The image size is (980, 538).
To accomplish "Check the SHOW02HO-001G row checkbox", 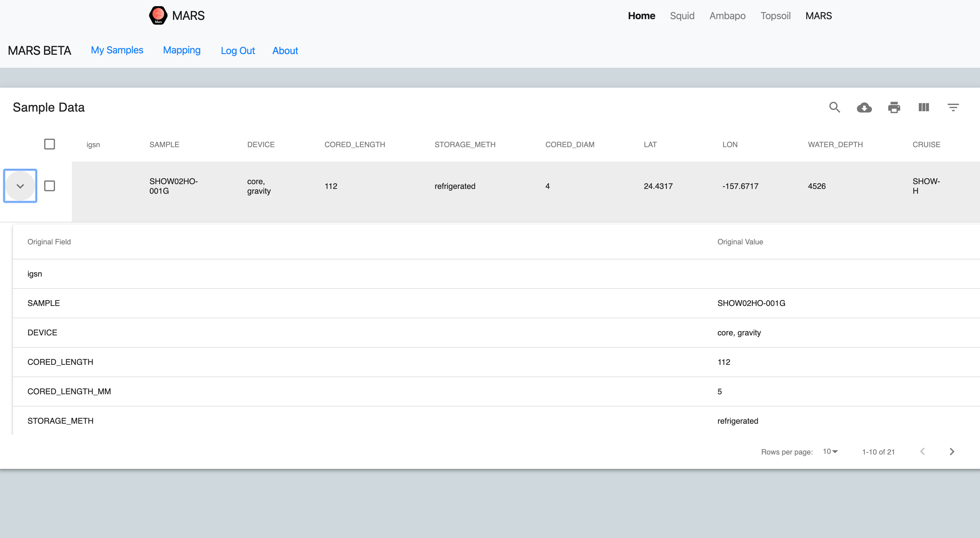I will coord(50,186).
